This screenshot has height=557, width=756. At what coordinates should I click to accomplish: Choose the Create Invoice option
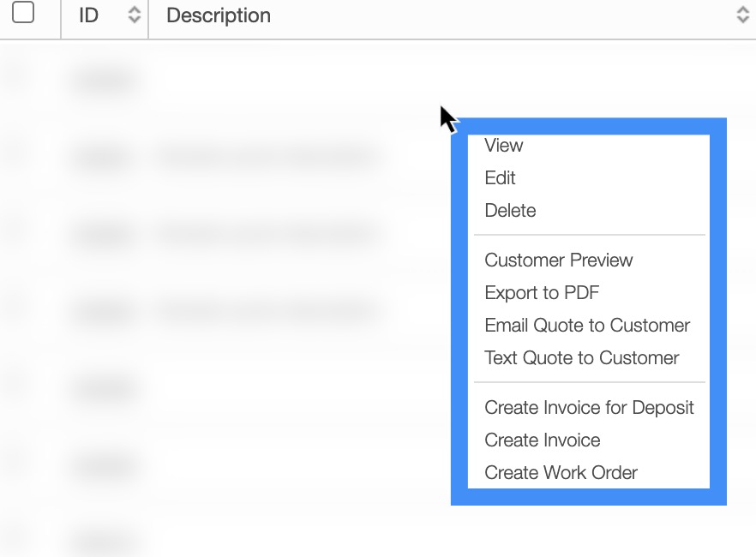pyautogui.click(x=543, y=440)
